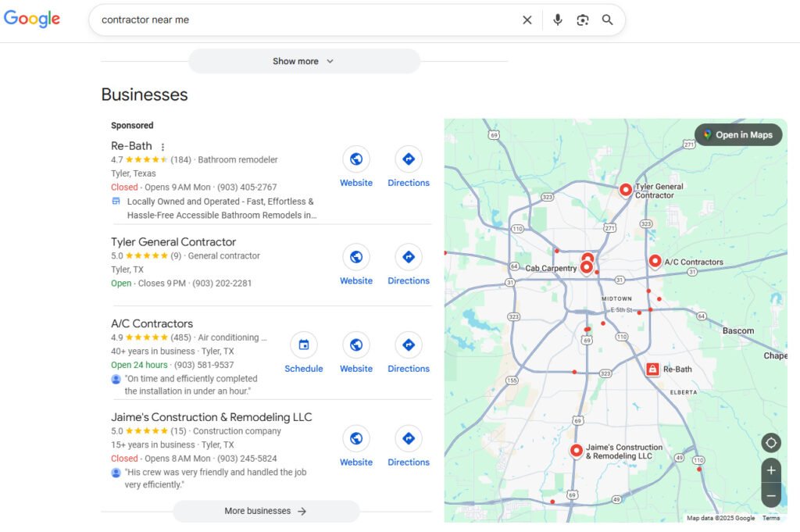
Task: Open the Schedule icon for A/C Contractors
Action: pos(304,345)
